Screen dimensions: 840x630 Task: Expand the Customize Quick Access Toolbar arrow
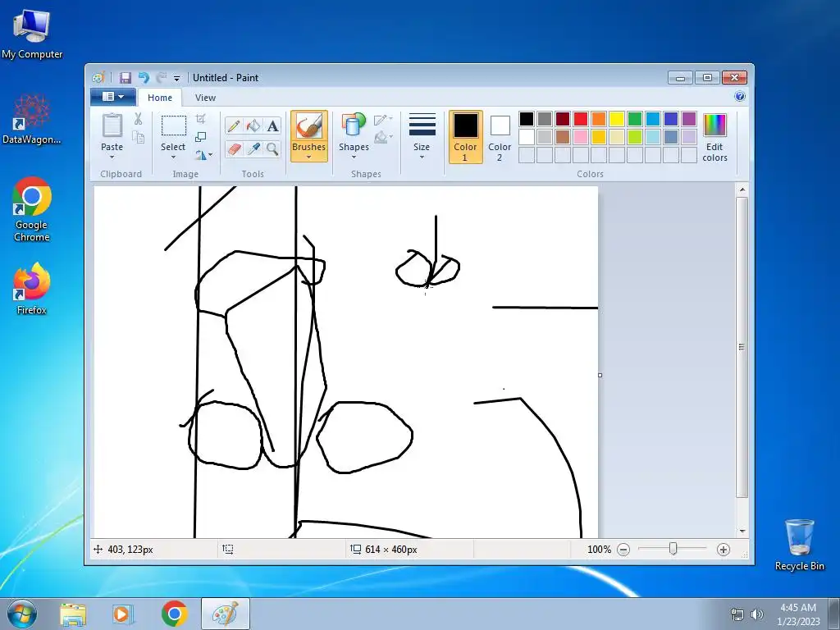tap(177, 78)
